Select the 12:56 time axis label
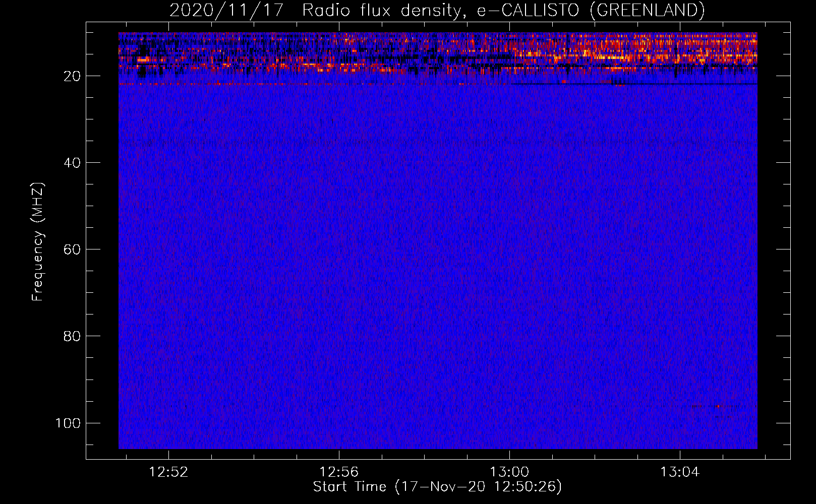 339,472
